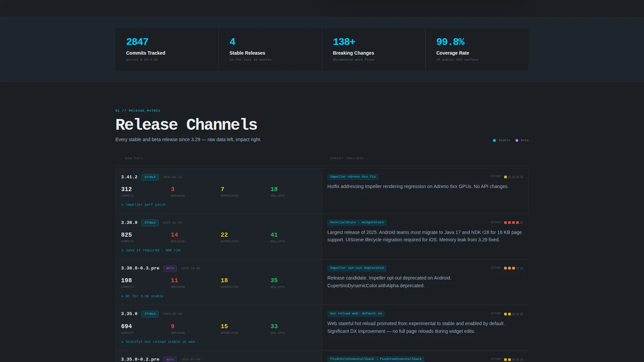The height and width of the screenshot is (362, 644).
Task: Click the effort dots for 3.41.2 release
Action: click(514, 177)
